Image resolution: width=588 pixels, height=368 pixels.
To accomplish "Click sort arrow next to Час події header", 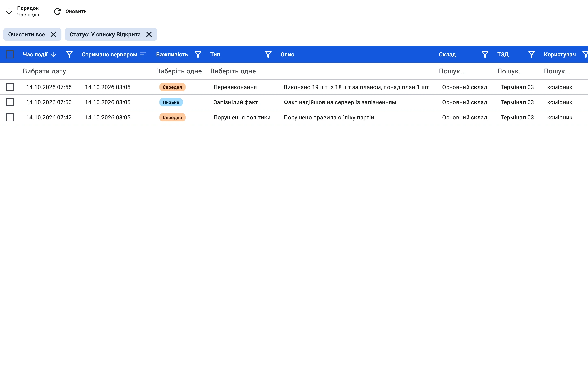I will coord(53,55).
